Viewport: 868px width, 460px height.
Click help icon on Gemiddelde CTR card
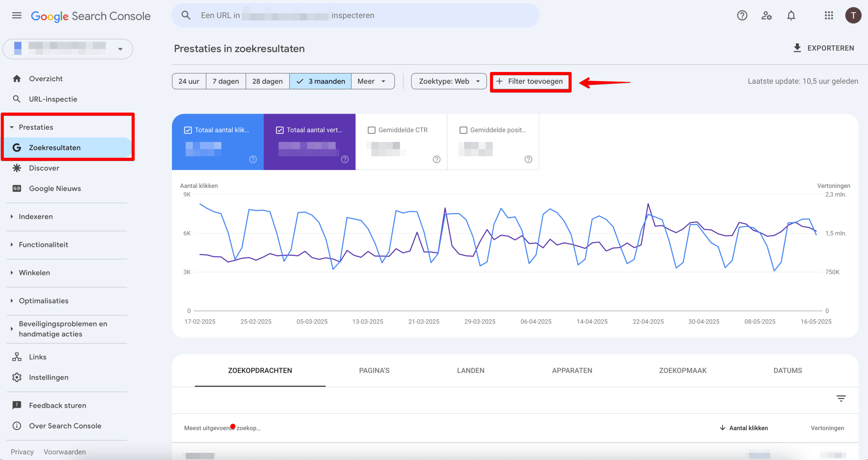(436, 159)
